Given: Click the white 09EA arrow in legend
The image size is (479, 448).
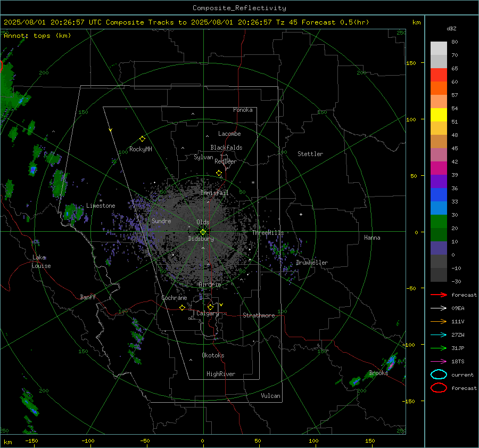Looking at the screenshot, I should click(x=439, y=308).
